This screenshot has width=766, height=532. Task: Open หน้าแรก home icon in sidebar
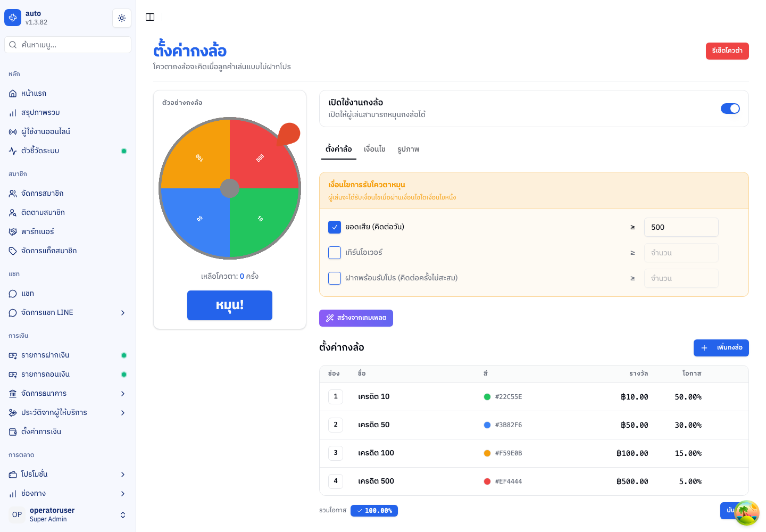13,94
